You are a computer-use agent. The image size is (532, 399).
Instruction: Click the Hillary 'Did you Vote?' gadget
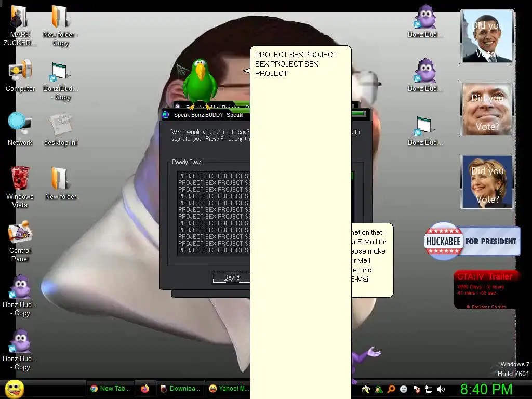(x=487, y=182)
